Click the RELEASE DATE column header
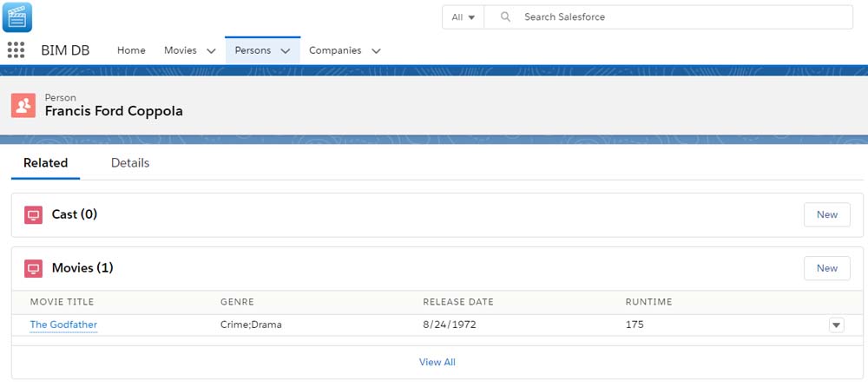This screenshot has width=868, height=387. pos(458,302)
